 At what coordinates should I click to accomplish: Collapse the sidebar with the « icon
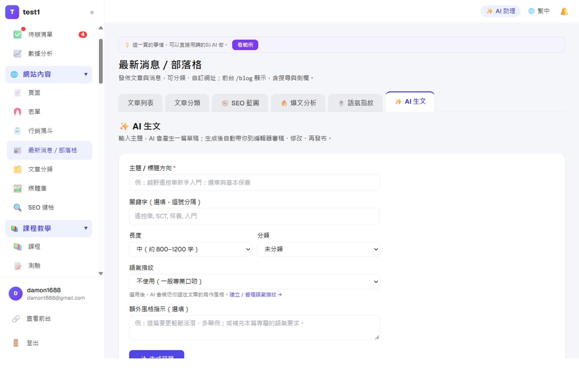(x=92, y=12)
